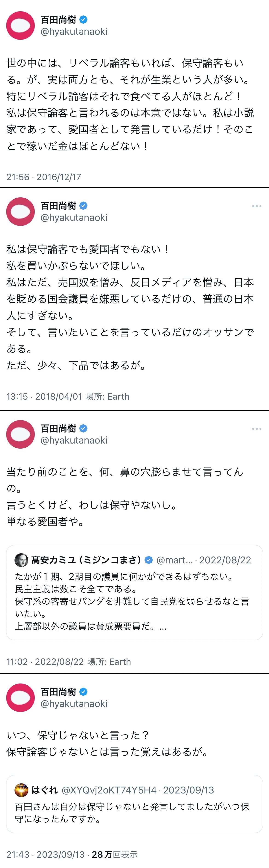Click the 21:43 · 2023/09/13 timestamp
Viewport: 269px width, 868px height.
[46, 854]
